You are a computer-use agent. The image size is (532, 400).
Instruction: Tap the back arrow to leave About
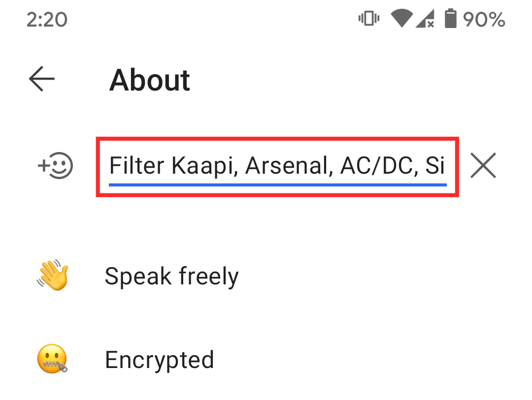(x=42, y=80)
